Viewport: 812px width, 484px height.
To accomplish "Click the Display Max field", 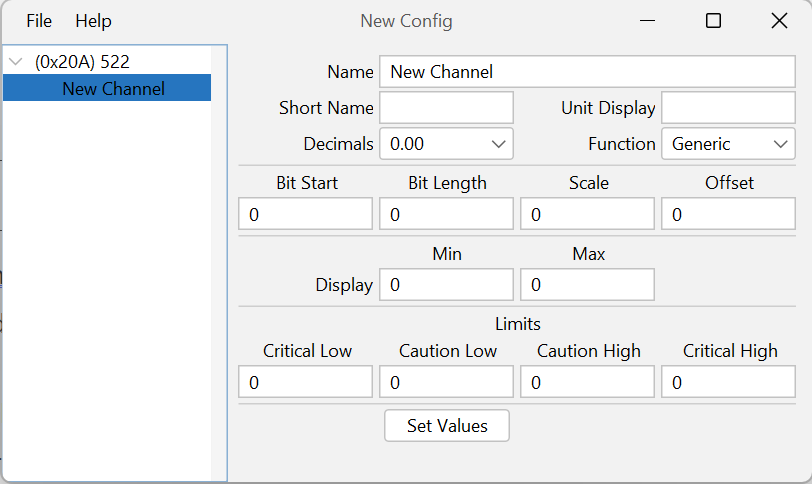I will tap(588, 285).
